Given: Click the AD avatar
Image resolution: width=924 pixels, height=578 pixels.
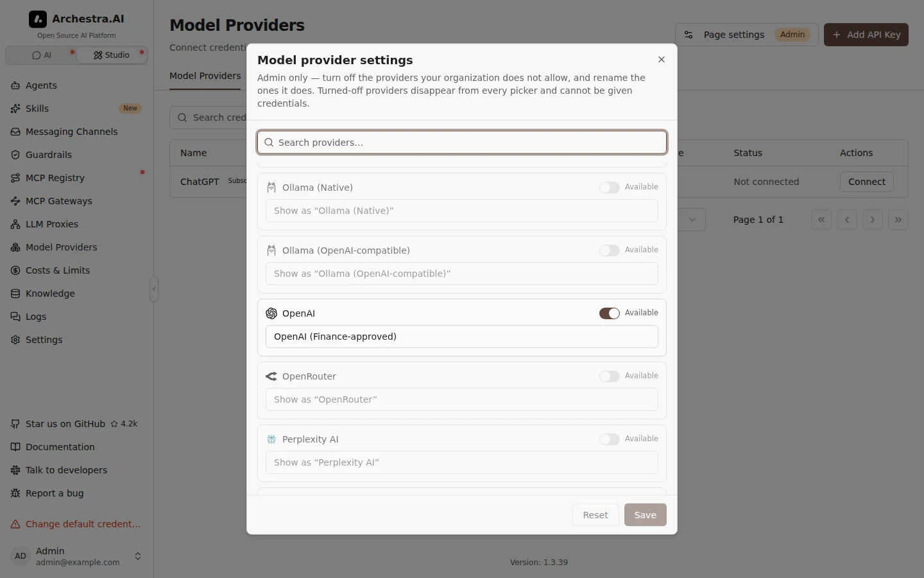Looking at the screenshot, I should [x=21, y=556].
